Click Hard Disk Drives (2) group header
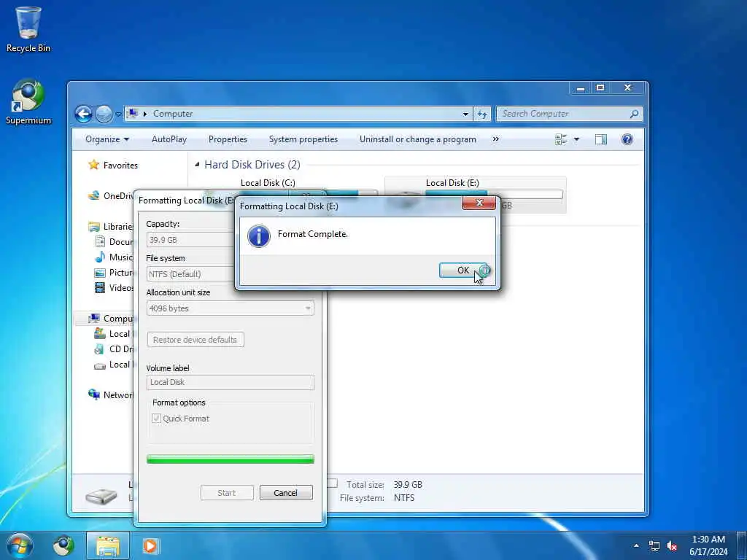This screenshot has width=747, height=560. [252, 165]
